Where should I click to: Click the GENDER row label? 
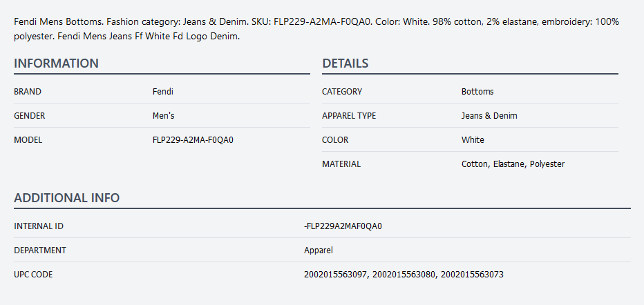[29, 116]
